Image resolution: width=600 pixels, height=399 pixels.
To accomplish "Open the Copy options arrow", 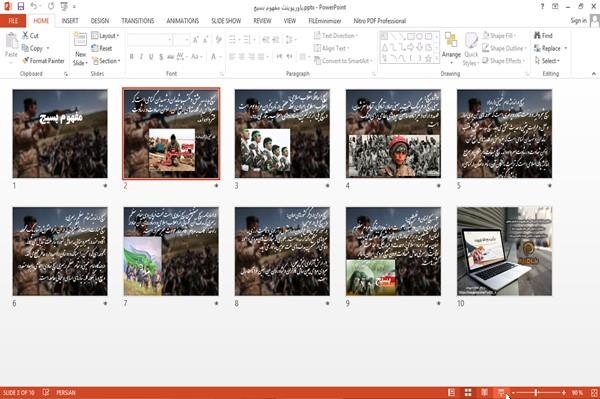I will coord(48,48).
